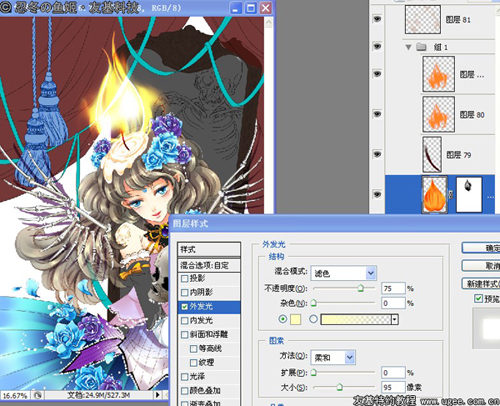Open status bar info arrow menu

(x=158, y=395)
